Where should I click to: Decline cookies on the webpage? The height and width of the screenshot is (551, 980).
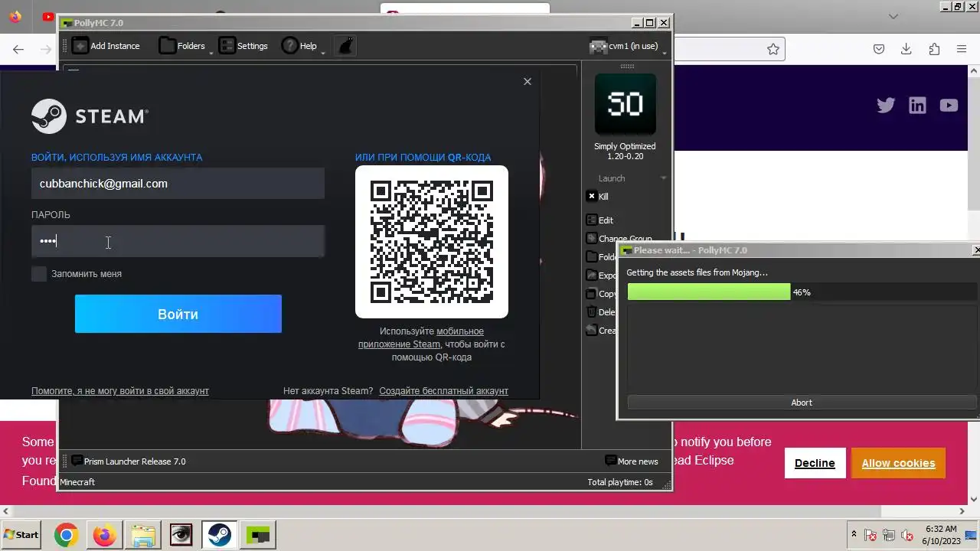click(815, 463)
